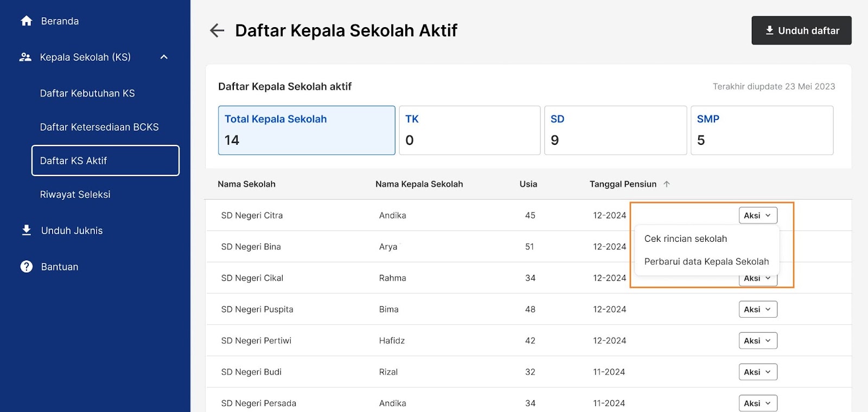Click principal name Arya
Screen dimensions: 868x412
coord(388,247)
